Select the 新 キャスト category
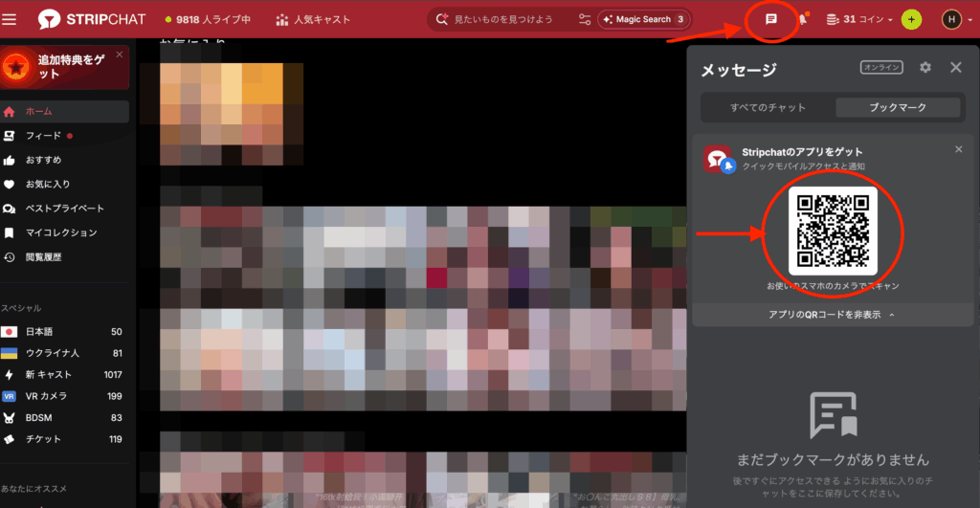This screenshot has height=508, width=980. click(x=62, y=375)
